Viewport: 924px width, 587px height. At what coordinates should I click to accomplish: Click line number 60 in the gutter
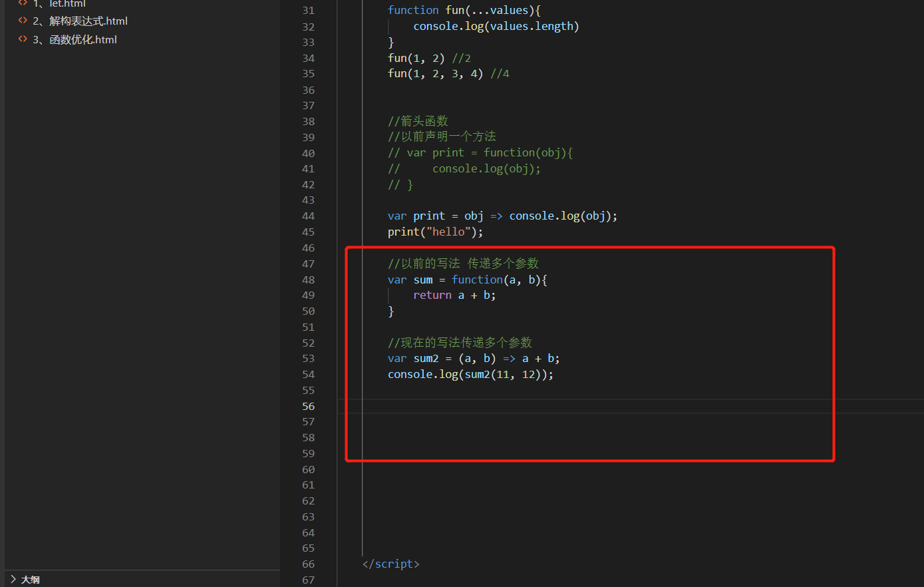click(308, 470)
